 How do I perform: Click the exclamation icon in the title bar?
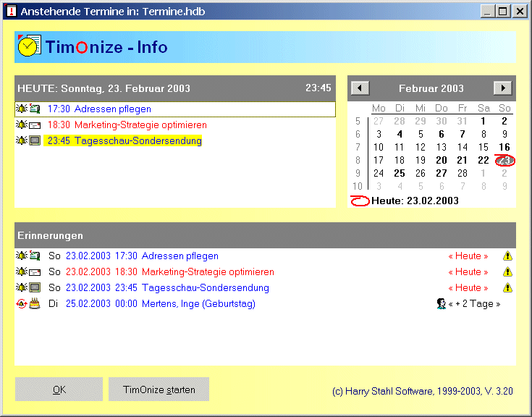pos(12,12)
